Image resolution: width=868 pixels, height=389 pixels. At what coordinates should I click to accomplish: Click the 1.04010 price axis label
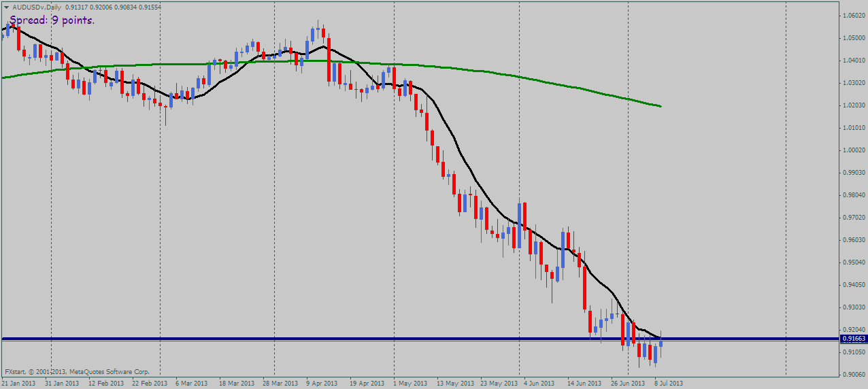[854, 61]
